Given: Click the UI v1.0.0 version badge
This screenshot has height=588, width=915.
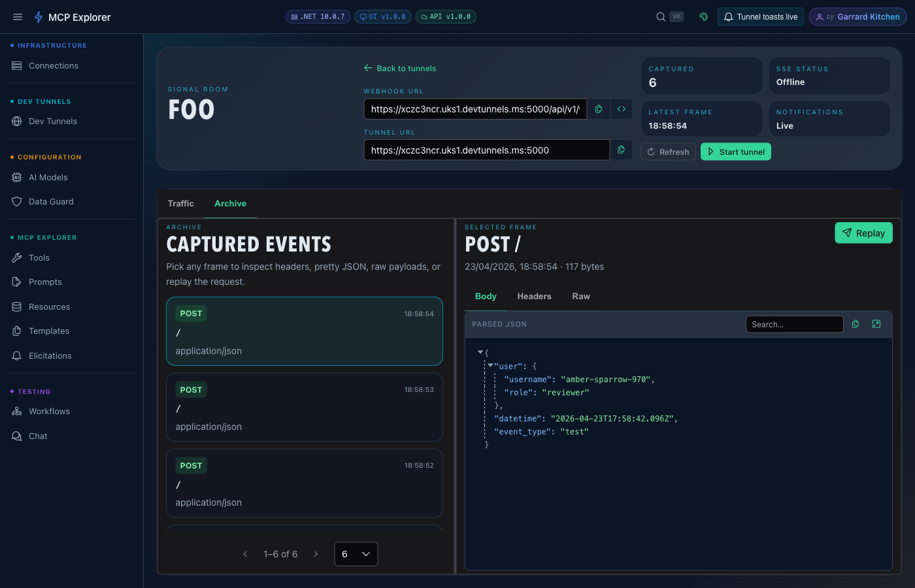Looking at the screenshot, I should [382, 17].
